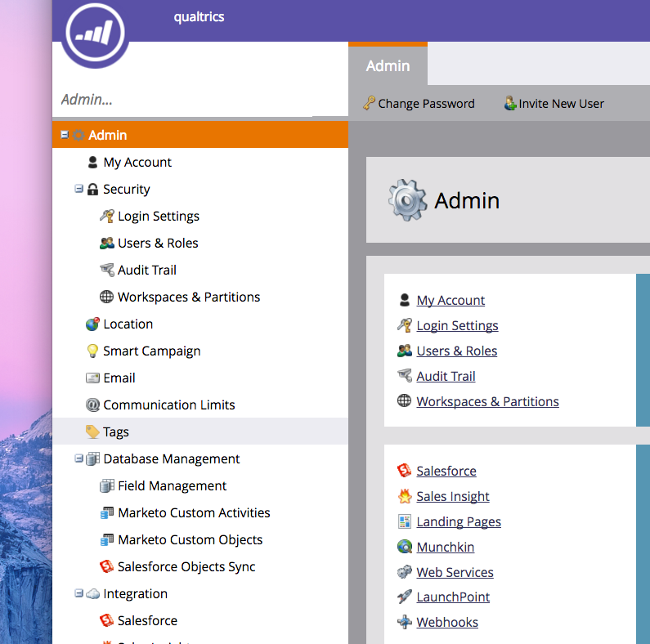Viewport: 650px width, 644px height.
Task: Click the qualtrics subscription name
Action: (x=199, y=16)
